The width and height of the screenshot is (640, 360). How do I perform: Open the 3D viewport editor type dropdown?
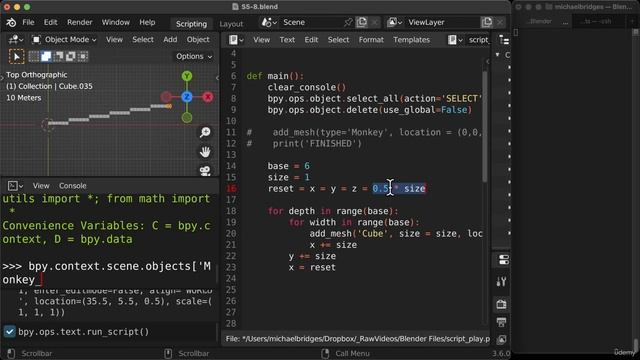16,40
